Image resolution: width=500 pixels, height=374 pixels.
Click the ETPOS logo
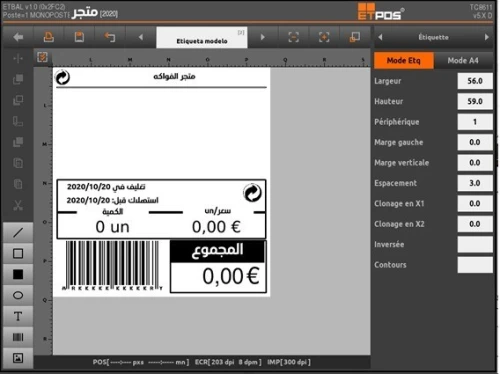(381, 12)
